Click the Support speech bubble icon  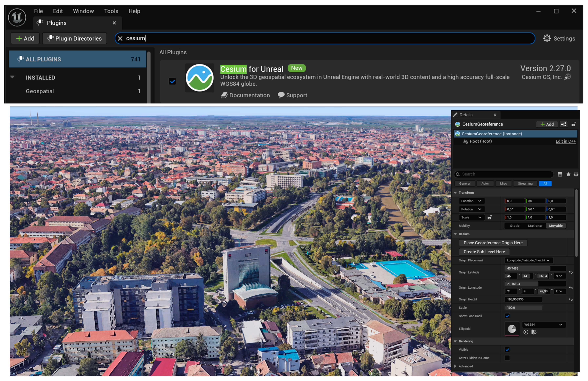coord(281,95)
